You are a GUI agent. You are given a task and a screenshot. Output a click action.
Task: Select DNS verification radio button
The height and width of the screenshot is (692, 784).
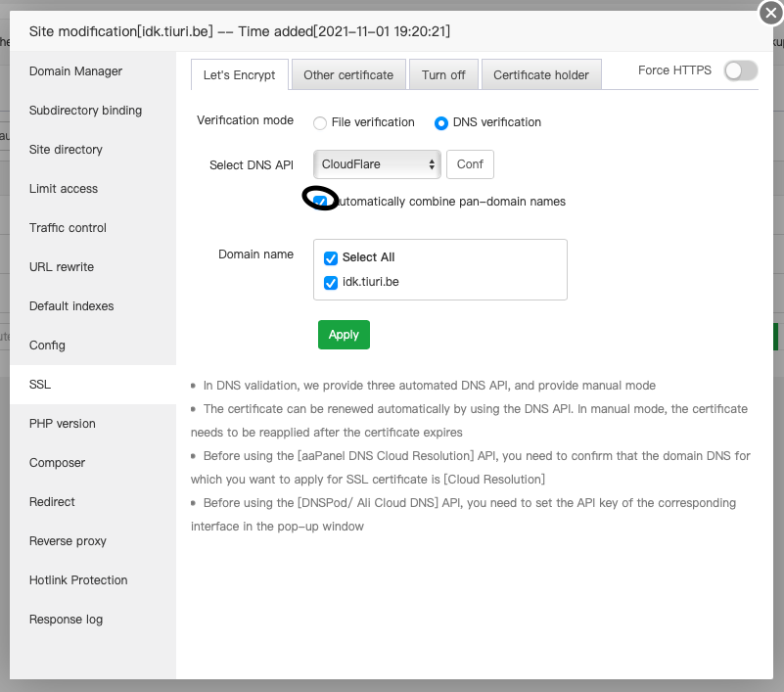(441, 123)
